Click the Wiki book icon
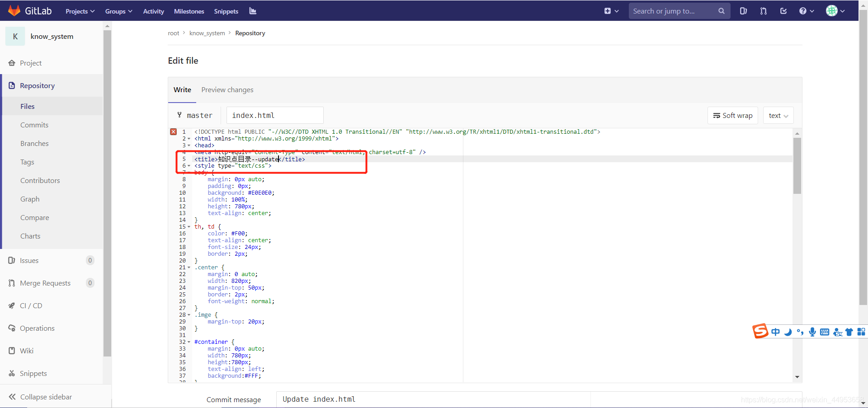Screen dimensions: 868x408 coord(12,351)
